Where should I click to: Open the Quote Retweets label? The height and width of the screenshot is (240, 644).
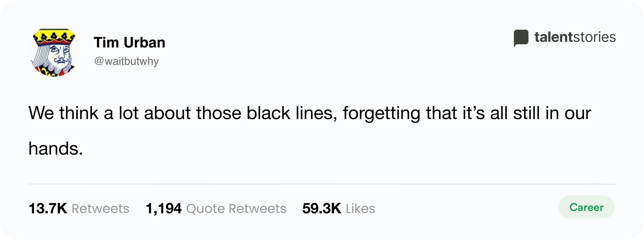[236, 209]
